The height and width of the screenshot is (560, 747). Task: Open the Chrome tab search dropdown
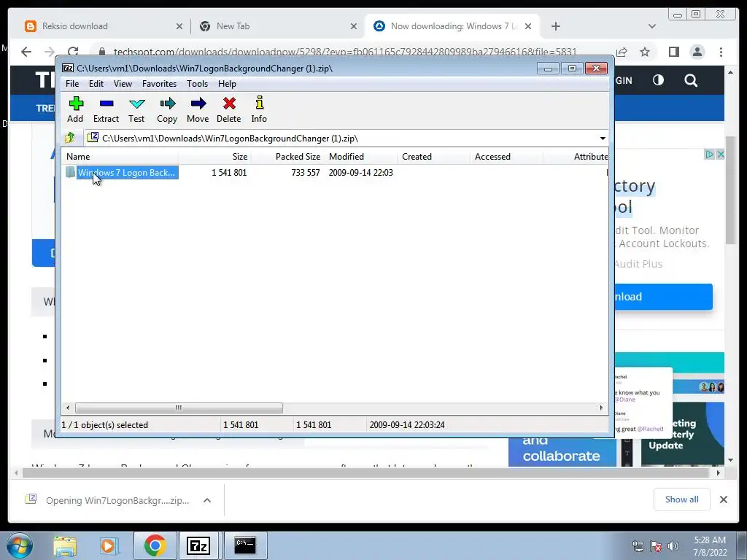coord(652,26)
